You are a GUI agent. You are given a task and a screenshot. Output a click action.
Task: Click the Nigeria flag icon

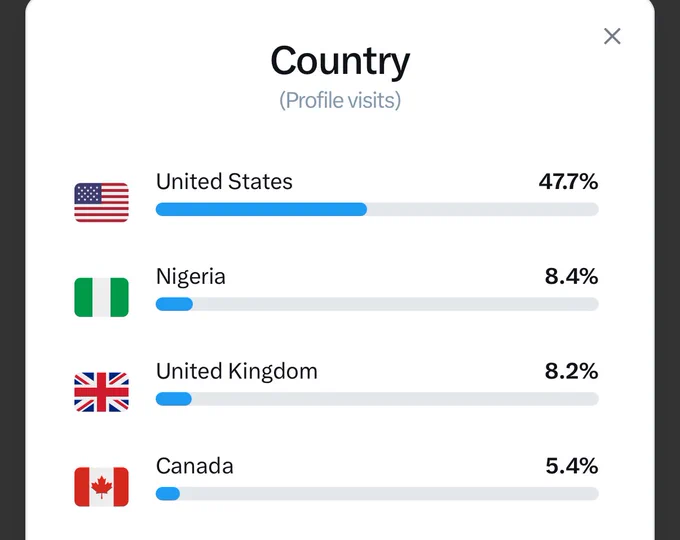click(x=101, y=297)
